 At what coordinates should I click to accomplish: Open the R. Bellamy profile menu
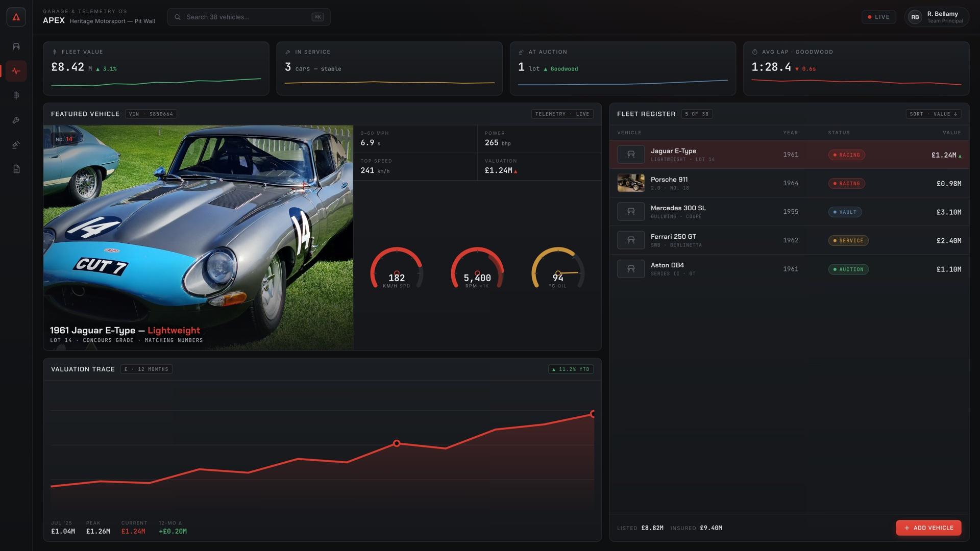coord(937,17)
